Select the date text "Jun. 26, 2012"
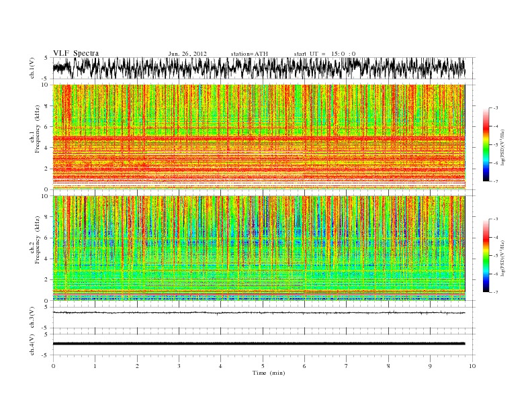This screenshot has width=532, height=411. pos(187,54)
